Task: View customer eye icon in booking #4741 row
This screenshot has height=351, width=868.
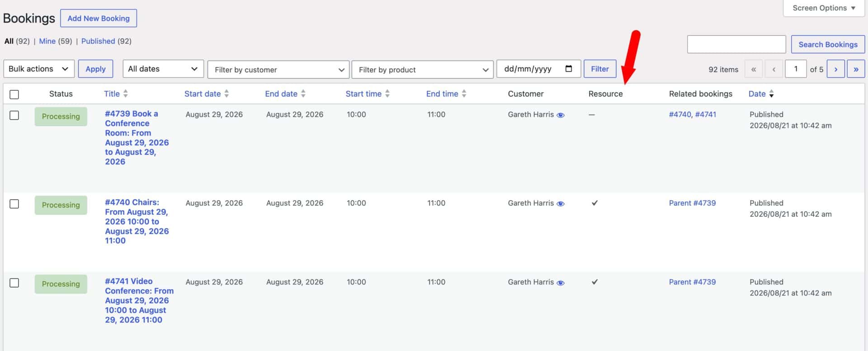Action: tap(561, 283)
